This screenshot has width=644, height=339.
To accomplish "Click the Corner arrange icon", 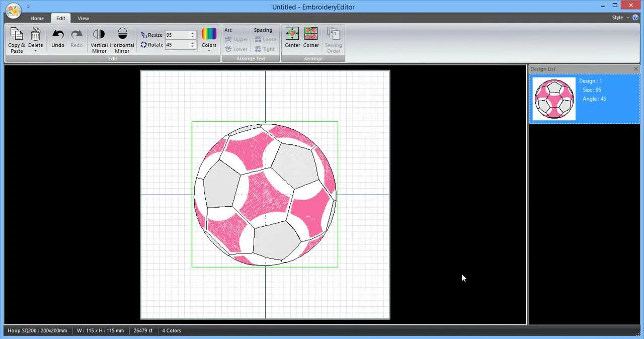I will pos(311,35).
